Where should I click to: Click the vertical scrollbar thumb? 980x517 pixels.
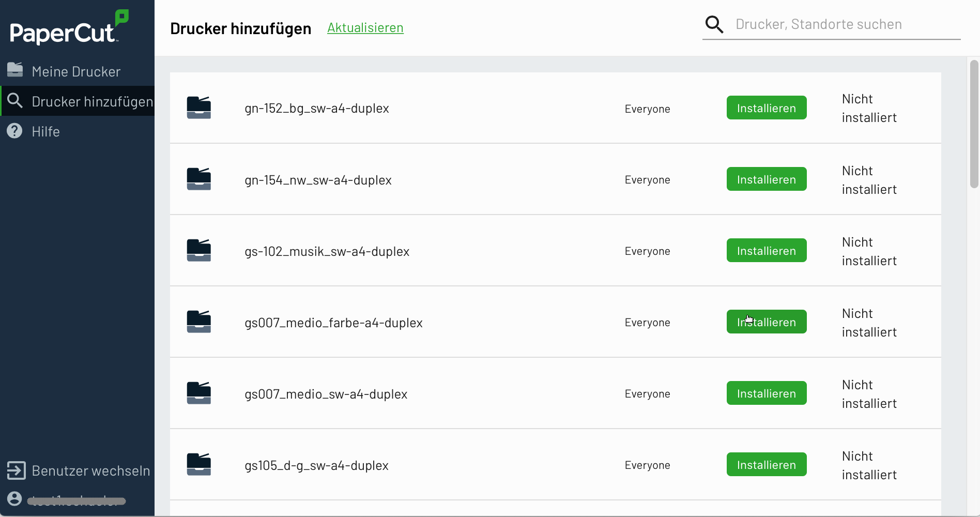[974, 124]
